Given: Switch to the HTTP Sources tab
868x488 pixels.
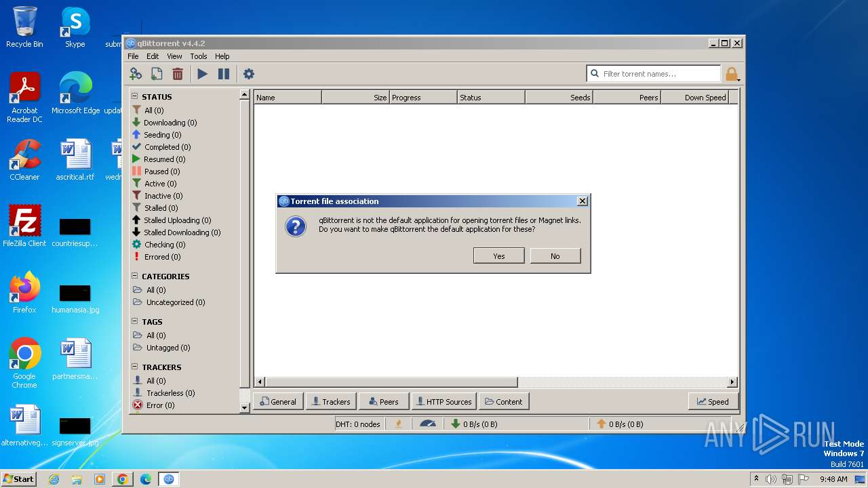Looking at the screenshot, I should (443, 401).
